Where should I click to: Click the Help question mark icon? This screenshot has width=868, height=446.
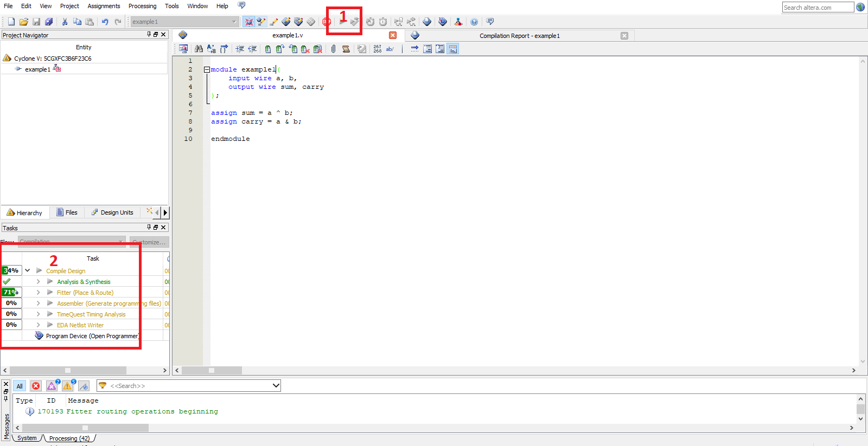click(x=474, y=22)
